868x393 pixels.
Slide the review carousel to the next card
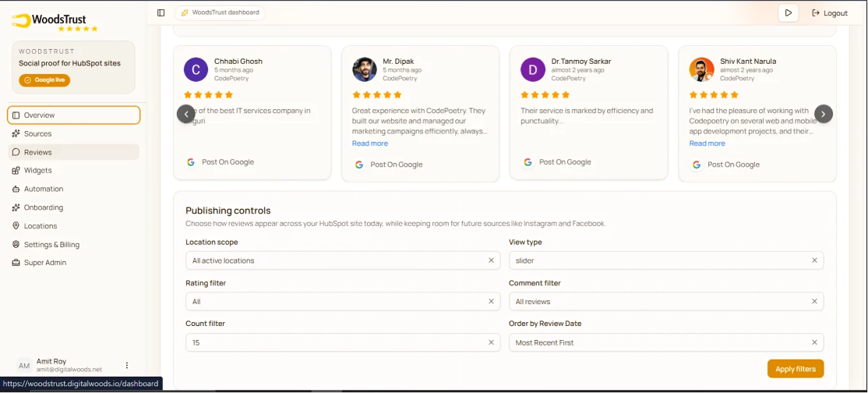click(x=823, y=114)
